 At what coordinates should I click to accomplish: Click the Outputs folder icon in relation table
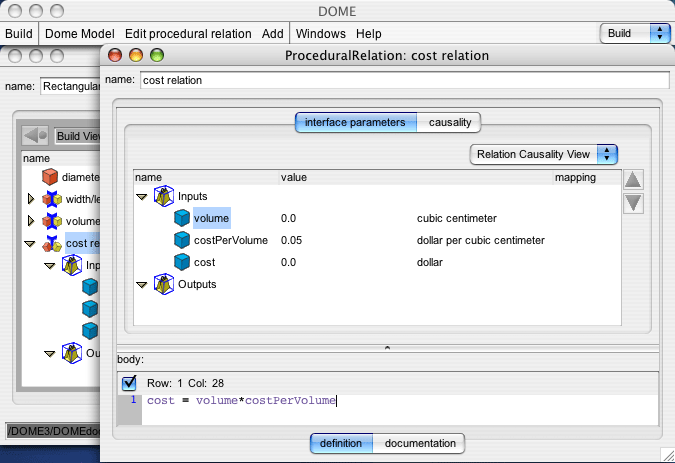coord(164,284)
